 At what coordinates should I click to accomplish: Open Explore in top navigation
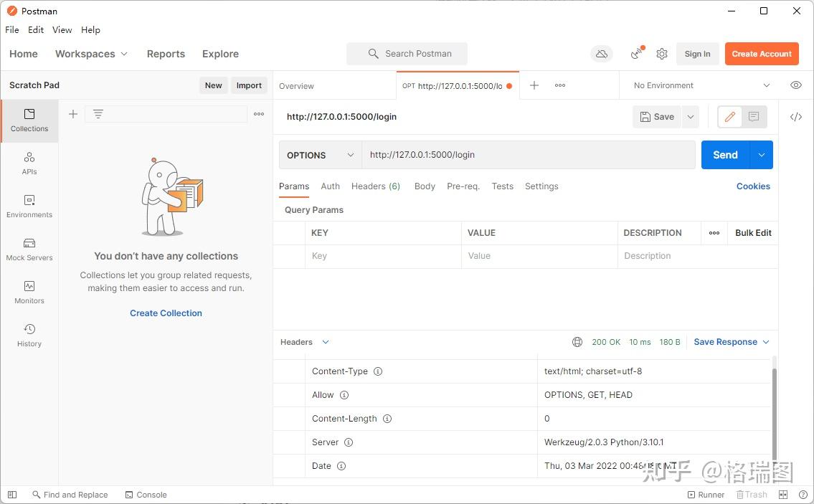pyautogui.click(x=220, y=54)
